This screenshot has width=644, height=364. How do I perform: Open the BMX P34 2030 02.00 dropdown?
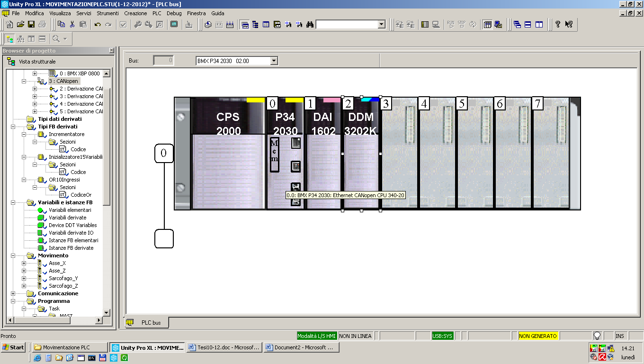273,61
